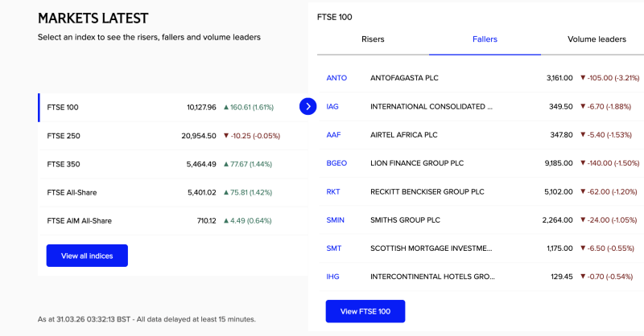The image size is (644, 336).
Task: Click Scottish Mortgage price 1,175.00
Action: point(559,248)
